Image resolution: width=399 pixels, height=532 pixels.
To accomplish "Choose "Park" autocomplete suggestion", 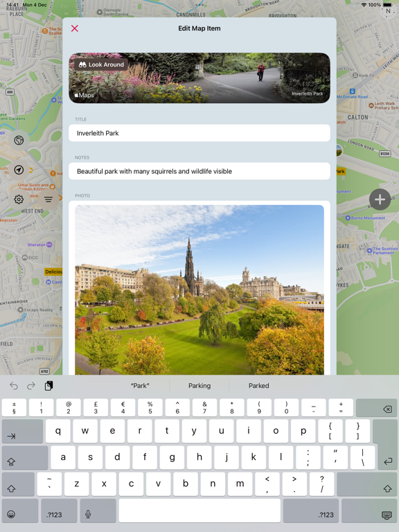I will 140,386.
